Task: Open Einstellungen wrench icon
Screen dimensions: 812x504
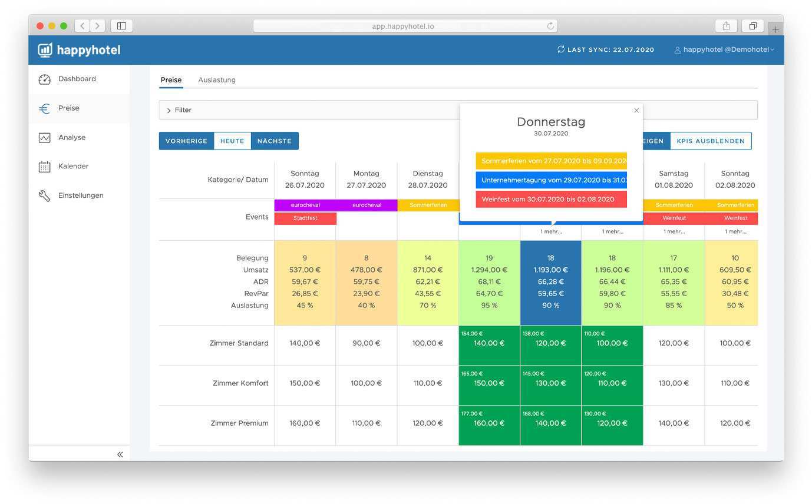Action: [45, 195]
